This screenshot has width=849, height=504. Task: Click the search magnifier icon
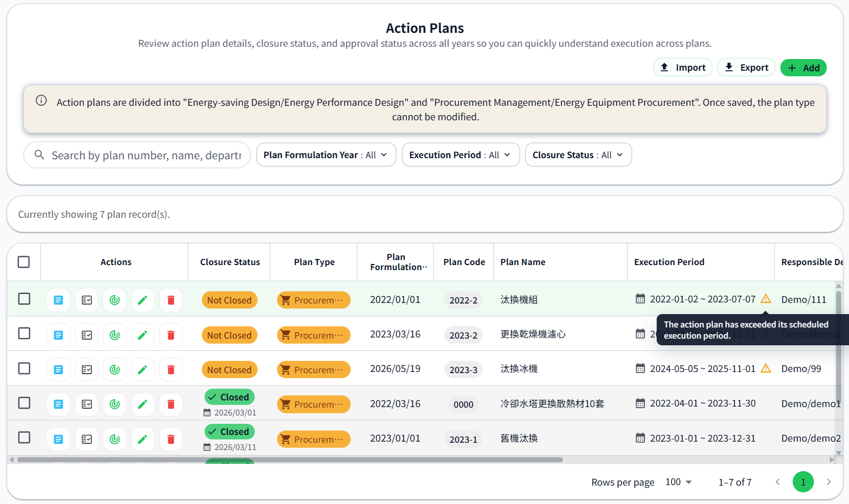click(39, 155)
